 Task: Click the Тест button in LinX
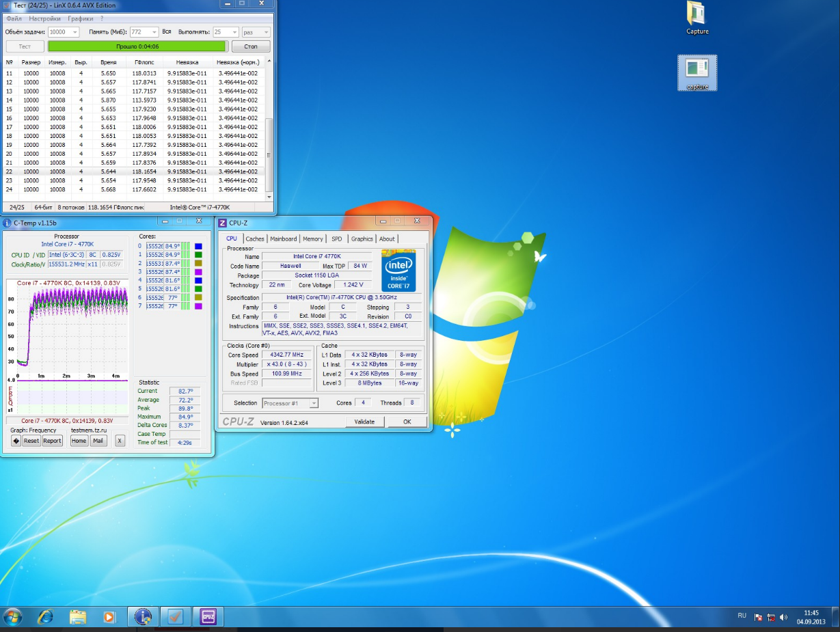(x=25, y=46)
